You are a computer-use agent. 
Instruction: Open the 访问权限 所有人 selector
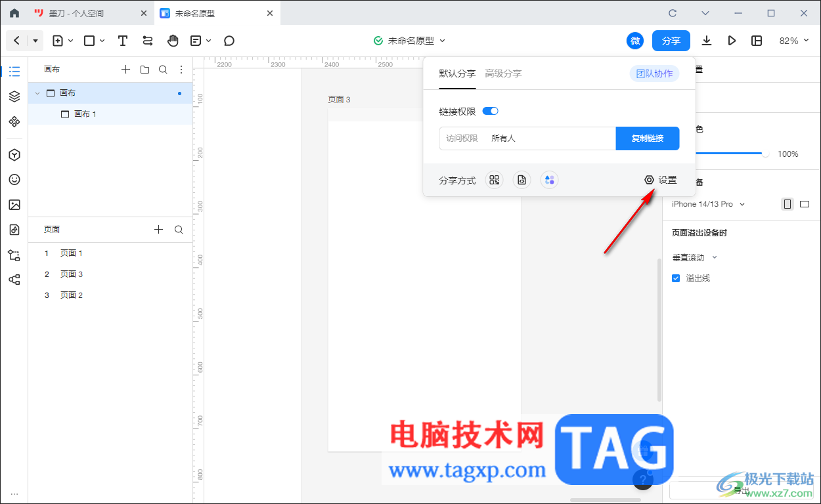pos(527,138)
